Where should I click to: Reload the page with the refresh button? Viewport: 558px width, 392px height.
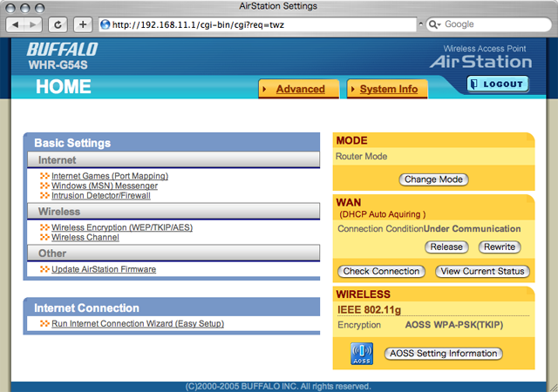(x=58, y=24)
